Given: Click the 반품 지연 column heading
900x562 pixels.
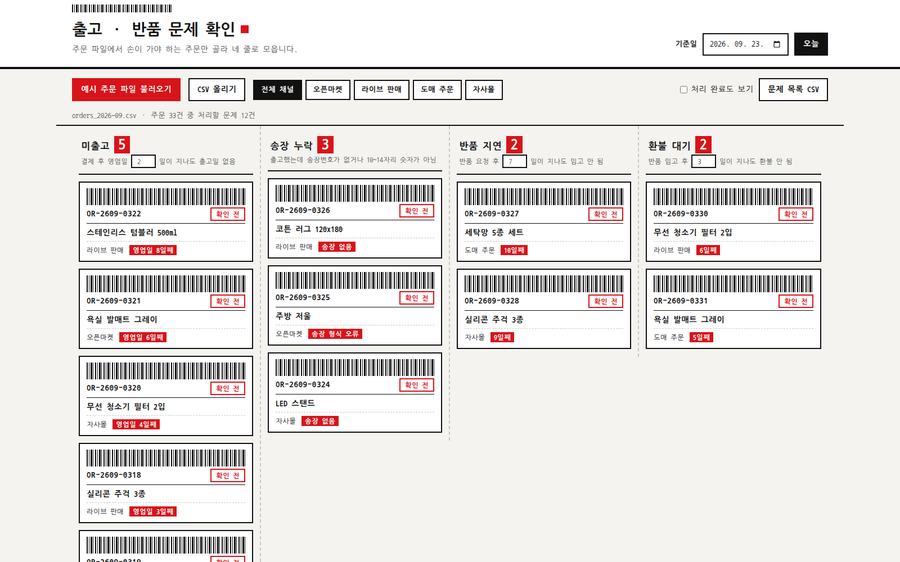Looking at the screenshot, I should (480, 145).
